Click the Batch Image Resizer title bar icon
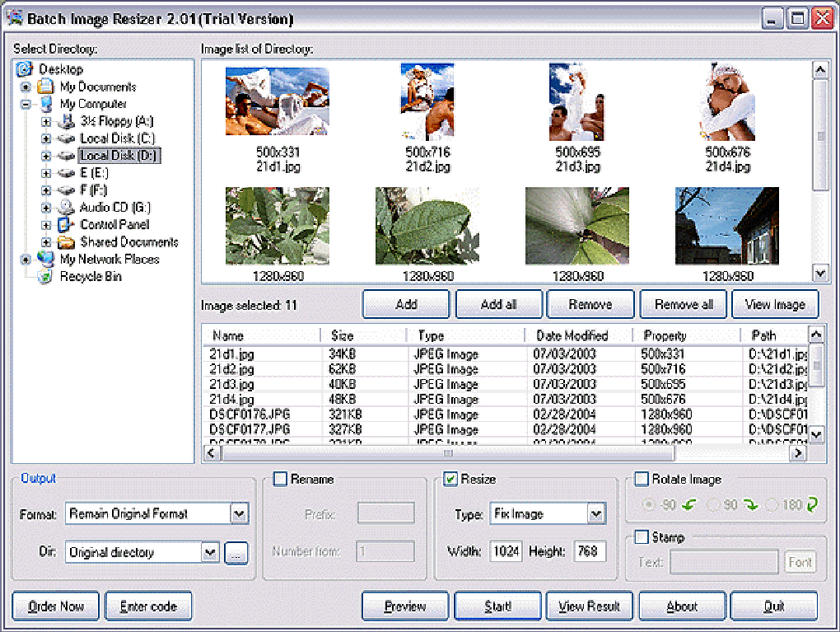 15,17
